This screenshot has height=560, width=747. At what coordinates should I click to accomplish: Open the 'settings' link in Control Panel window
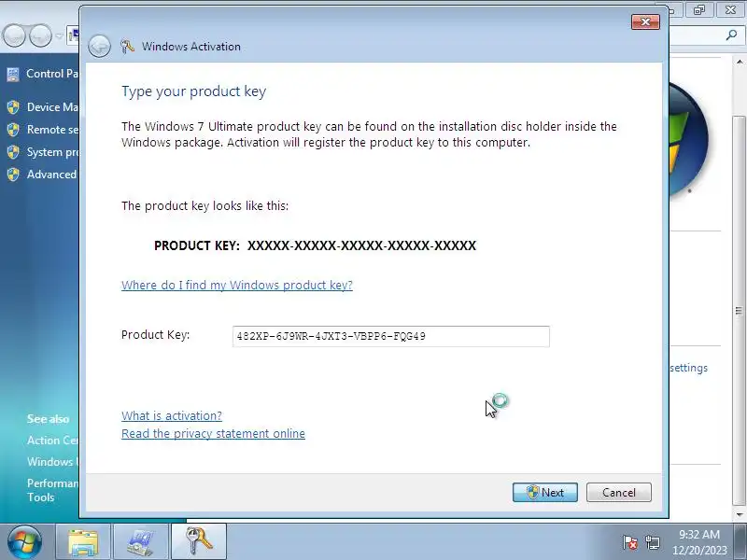click(688, 368)
